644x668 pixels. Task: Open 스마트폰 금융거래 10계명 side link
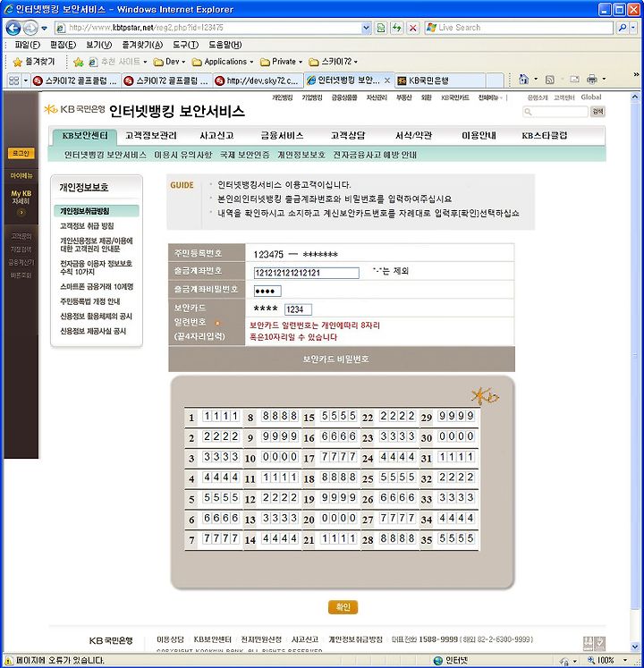pos(97,287)
